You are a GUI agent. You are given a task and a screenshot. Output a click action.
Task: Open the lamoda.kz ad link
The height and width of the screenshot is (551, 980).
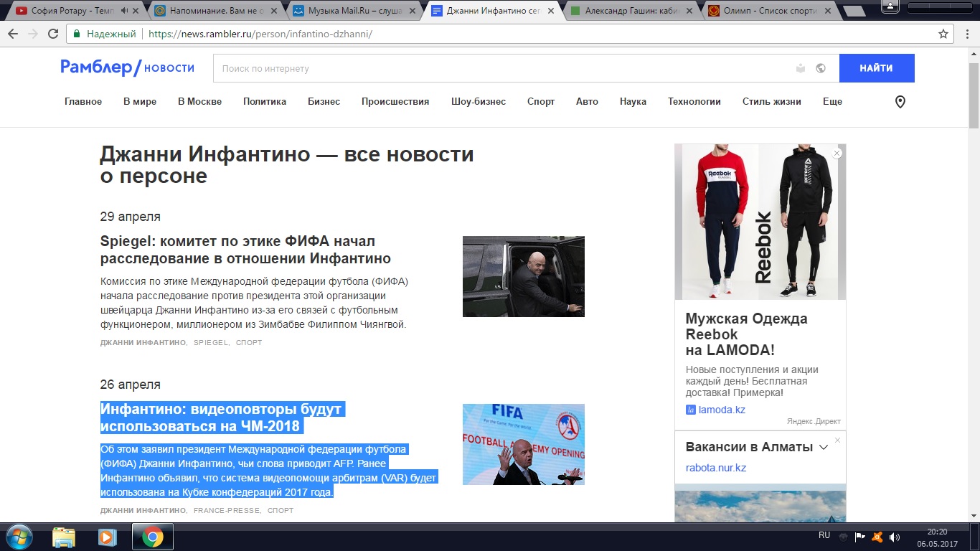click(722, 410)
